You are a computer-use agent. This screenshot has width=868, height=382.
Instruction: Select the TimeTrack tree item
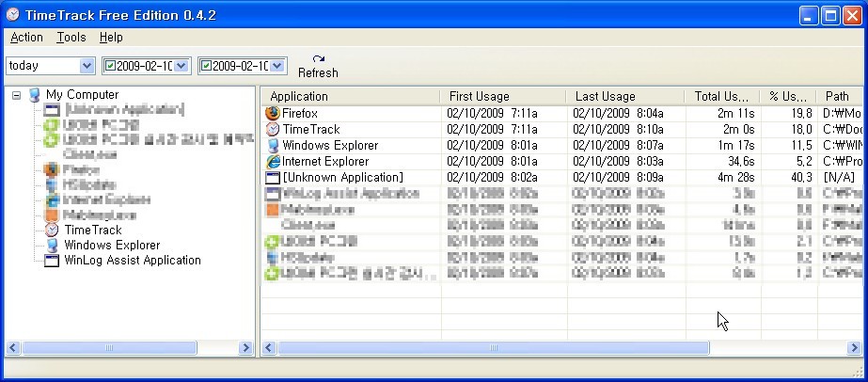(x=93, y=230)
